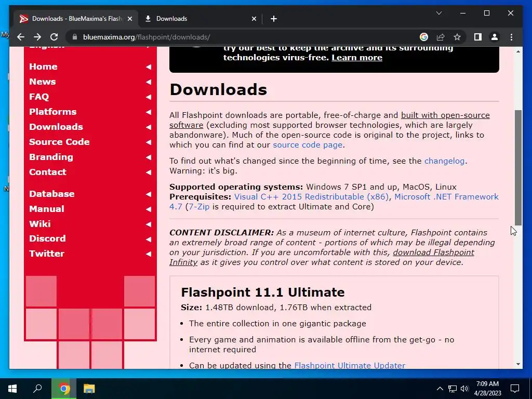Click the arrow beside News
The image size is (532, 399).
coord(149,82)
